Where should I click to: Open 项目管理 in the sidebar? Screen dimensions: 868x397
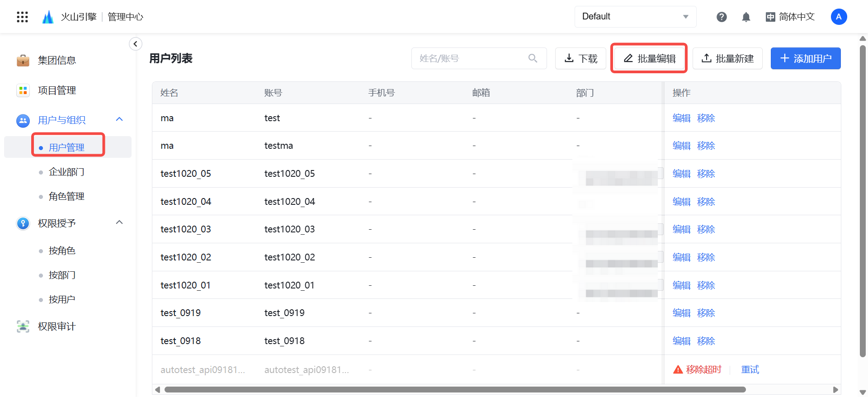point(57,90)
